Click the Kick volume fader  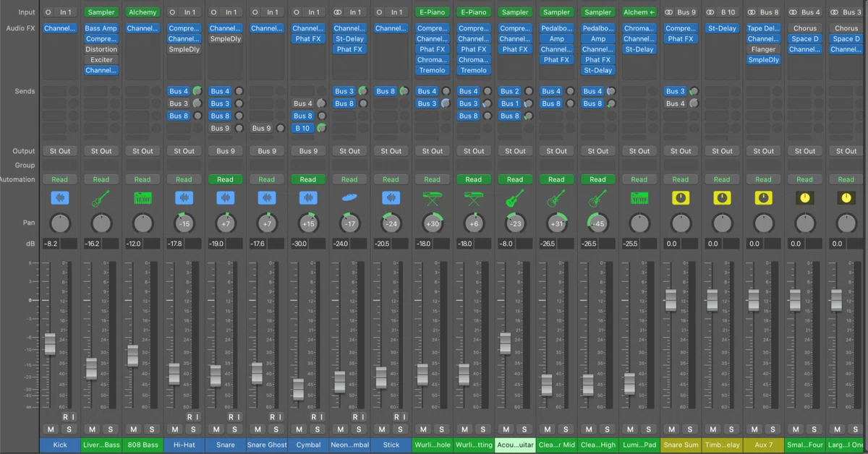(50, 343)
